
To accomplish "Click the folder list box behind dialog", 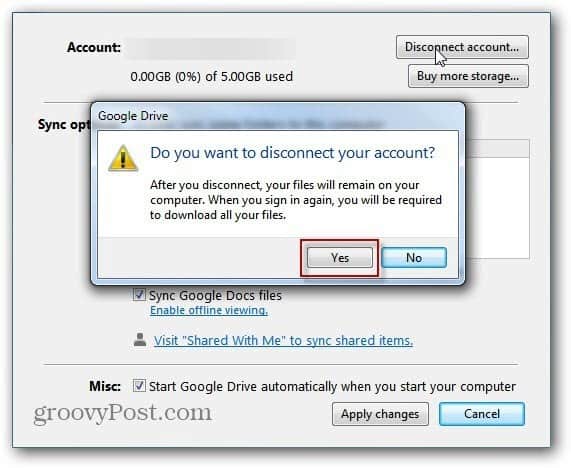I will tap(494, 199).
